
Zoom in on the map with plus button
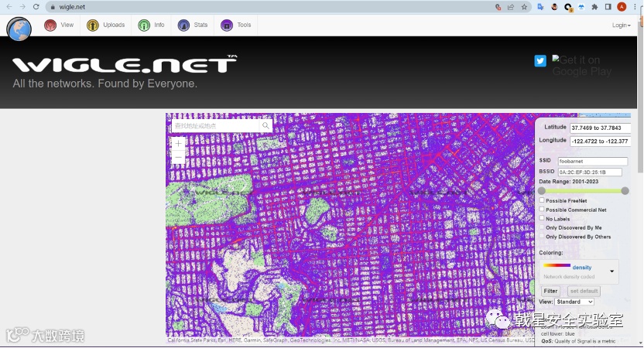[178, 144]
